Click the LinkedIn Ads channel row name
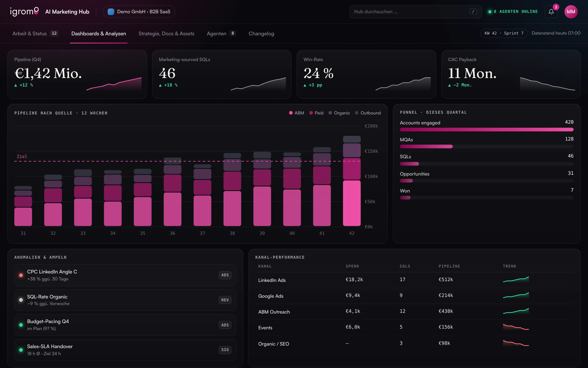The width and height of the screenshot is (588, 368). pos(272,280)
